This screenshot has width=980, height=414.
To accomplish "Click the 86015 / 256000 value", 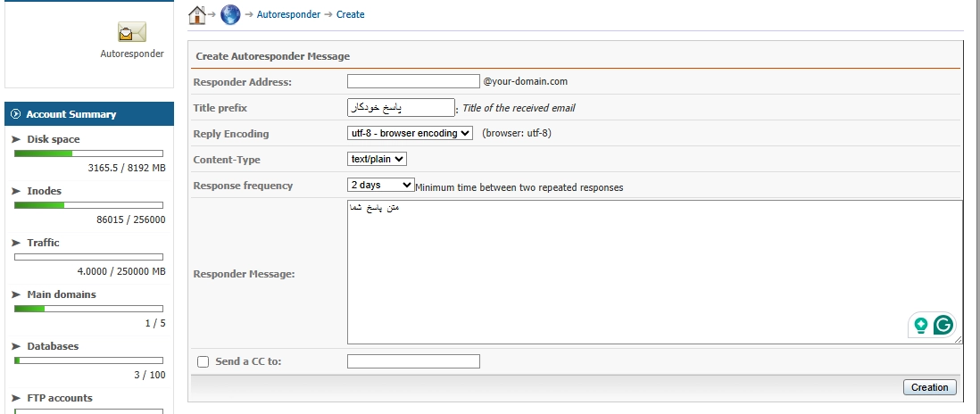I will [x=131, y=219].
